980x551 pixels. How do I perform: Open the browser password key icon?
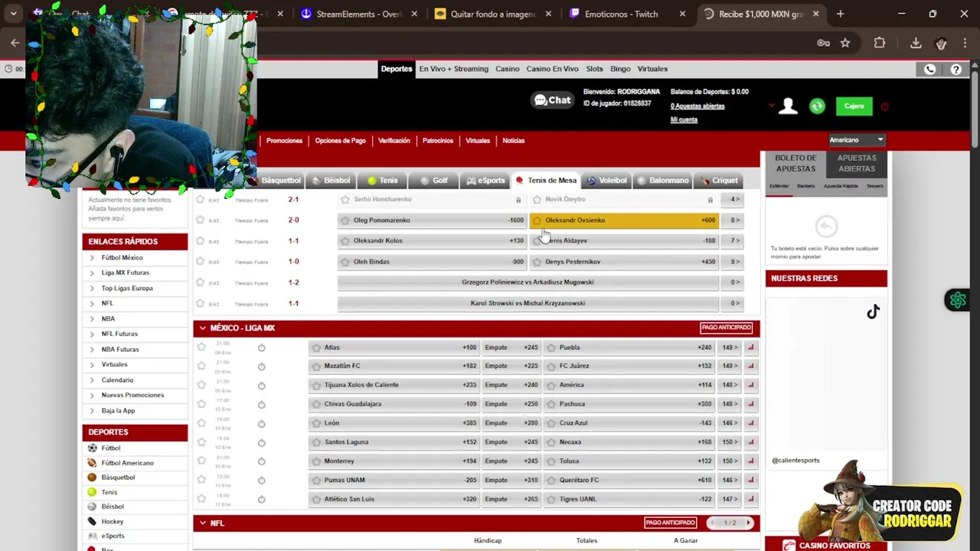tap(823, 43)
